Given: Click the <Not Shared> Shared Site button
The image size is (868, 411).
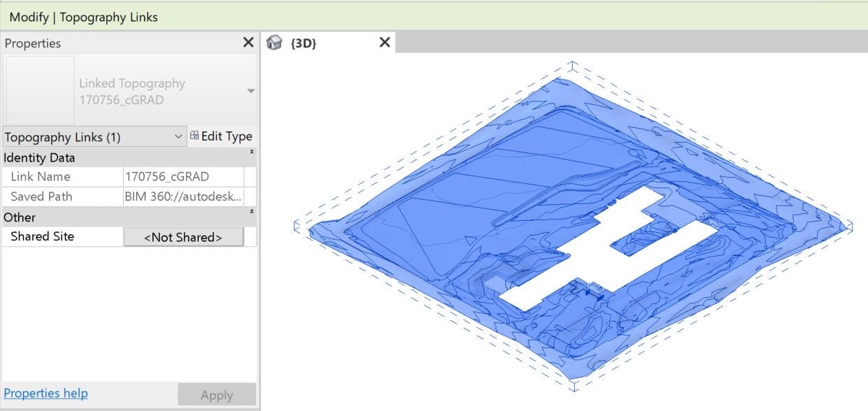Looking at the screenshot, I should tap(183, 237).
